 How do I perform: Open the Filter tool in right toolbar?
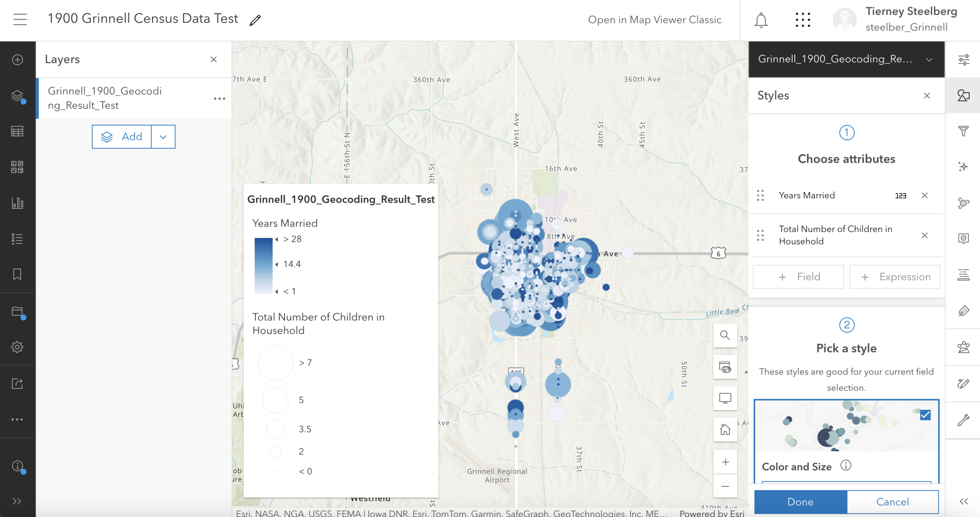tap(963, 131)
